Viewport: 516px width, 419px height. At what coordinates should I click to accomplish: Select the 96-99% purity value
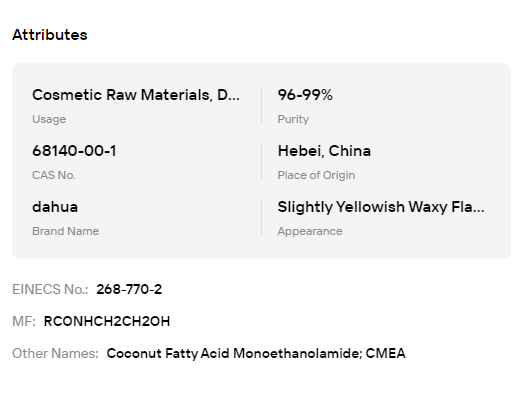(305, 95)
